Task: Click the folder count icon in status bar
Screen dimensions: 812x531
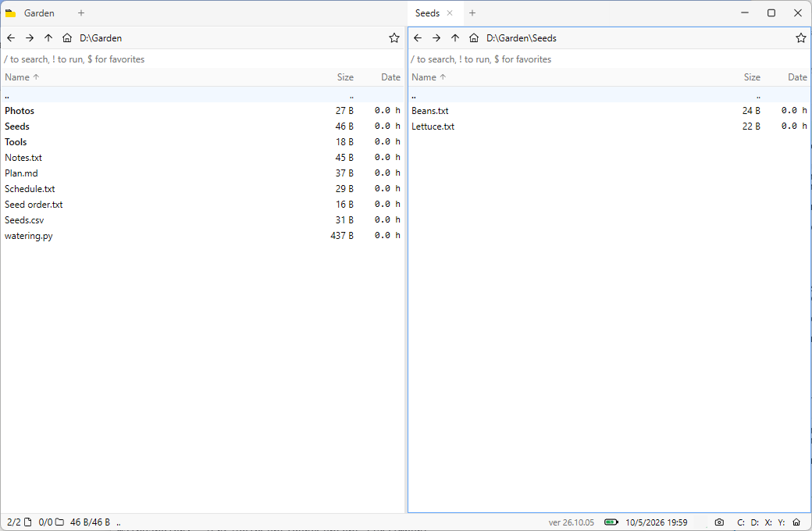Action: (59, 522)
